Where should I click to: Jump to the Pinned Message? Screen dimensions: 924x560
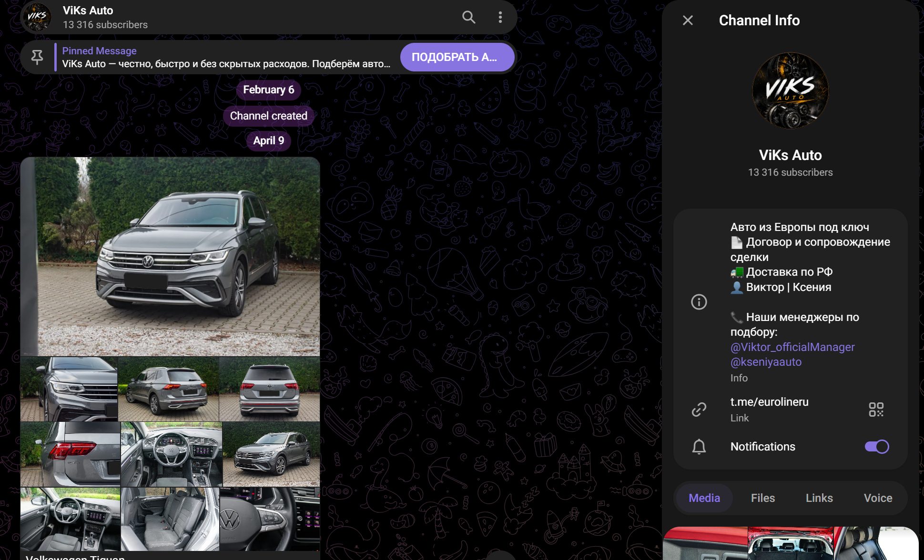pos(226,57)
